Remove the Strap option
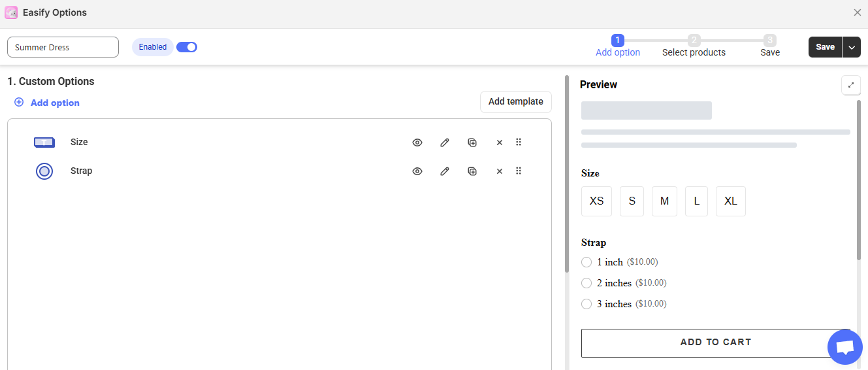 click(x=500, y=171)
